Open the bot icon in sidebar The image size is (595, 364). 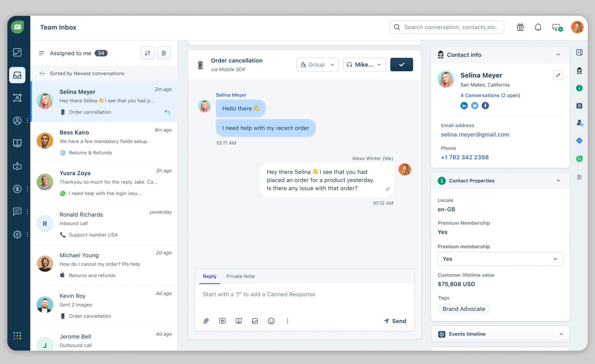pos(17,166)
